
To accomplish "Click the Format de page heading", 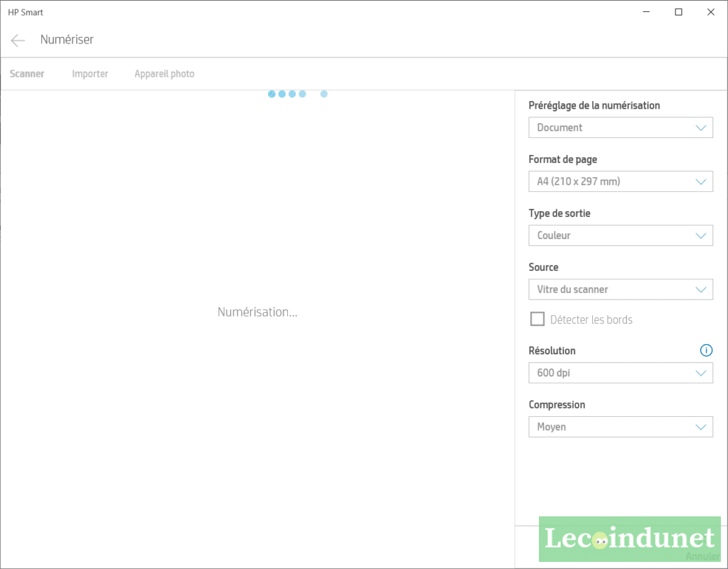I will click(563, 159).
